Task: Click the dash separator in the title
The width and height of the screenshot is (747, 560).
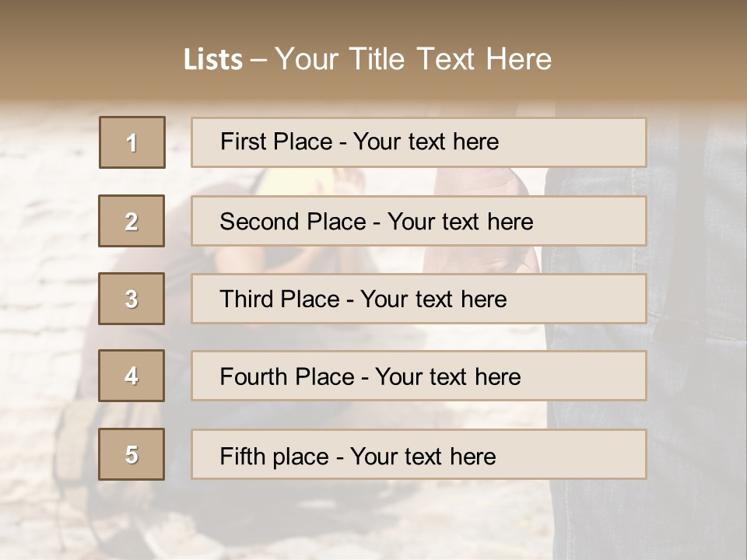Action: pos(258,60)
